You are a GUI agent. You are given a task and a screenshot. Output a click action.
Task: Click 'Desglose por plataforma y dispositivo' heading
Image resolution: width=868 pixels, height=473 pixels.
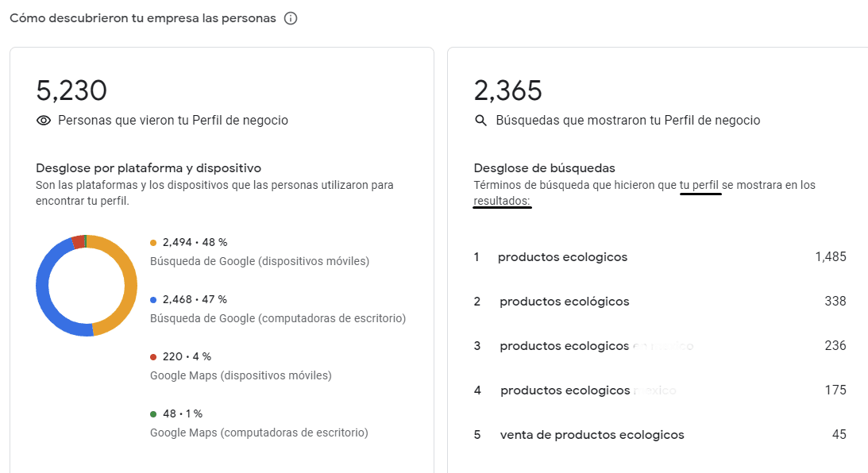(149, 168)
